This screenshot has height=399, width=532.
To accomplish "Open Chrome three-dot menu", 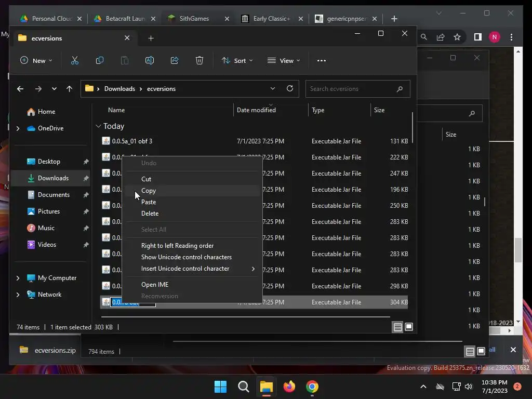I will click(511, 37).
